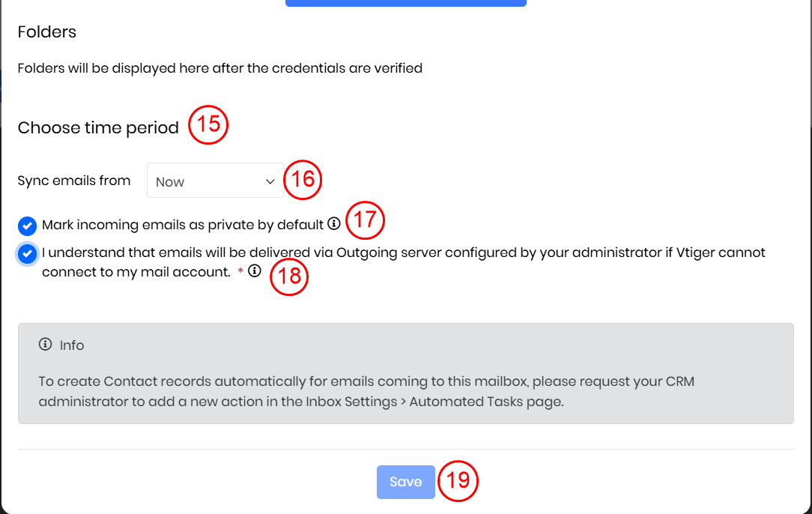This screenshot has width=812, height=514.
Task: Click info icon beside private-by-default option
Action: coord(334,223)
